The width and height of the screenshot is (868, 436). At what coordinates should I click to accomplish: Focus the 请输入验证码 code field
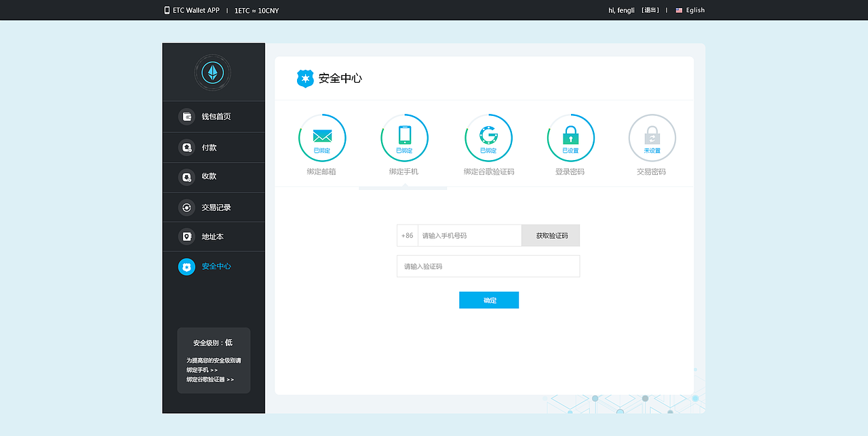(488, 266)
